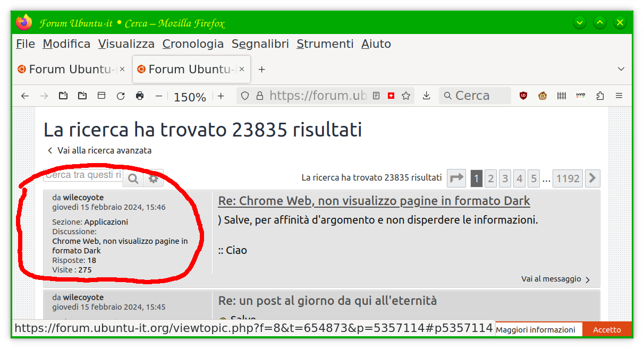Open the File menu
Screen dimensions: 644x349
(26, 44)
